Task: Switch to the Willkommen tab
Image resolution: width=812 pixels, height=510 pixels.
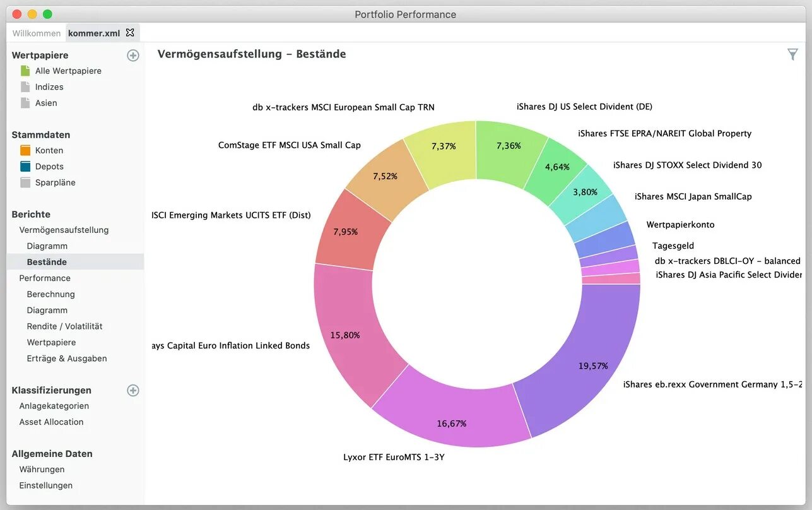Action: tap(37, 33)
